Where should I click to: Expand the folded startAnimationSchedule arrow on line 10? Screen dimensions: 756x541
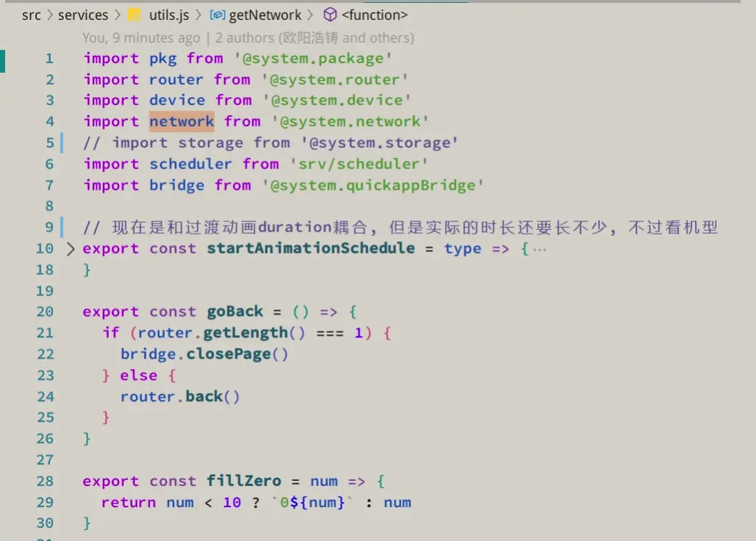71,248
